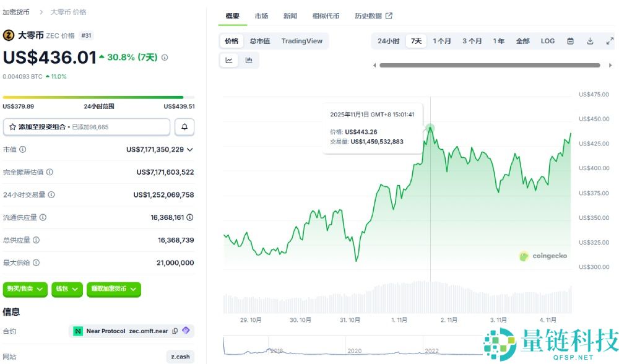619x364 pixels.
Task: Open the calendar date range picker
Action: pos(570,41)
